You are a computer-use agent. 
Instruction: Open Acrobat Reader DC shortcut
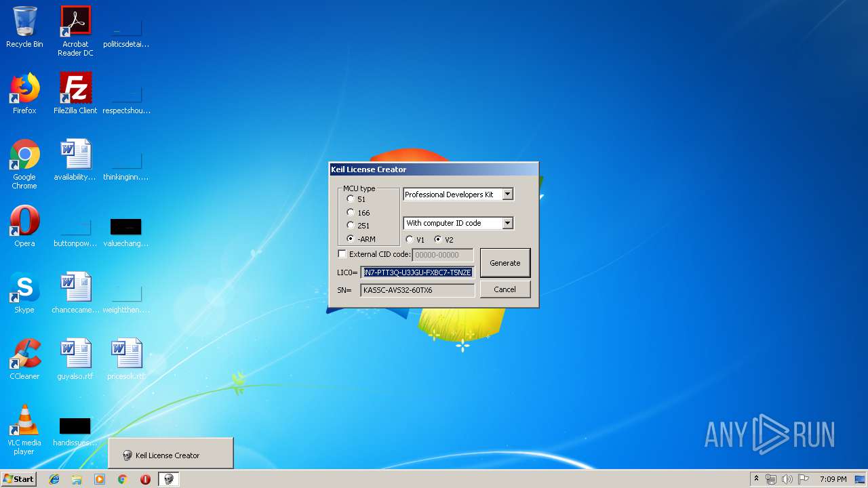pos(75,31)
